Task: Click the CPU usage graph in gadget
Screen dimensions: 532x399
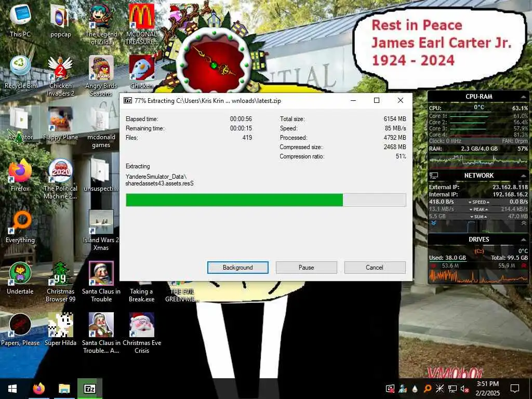Action: point(478,160)
